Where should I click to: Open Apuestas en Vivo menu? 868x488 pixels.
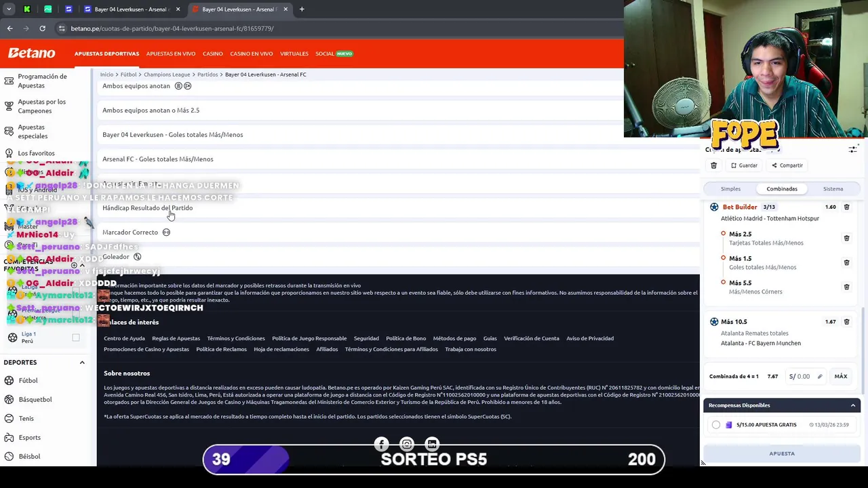click(171, 54)
